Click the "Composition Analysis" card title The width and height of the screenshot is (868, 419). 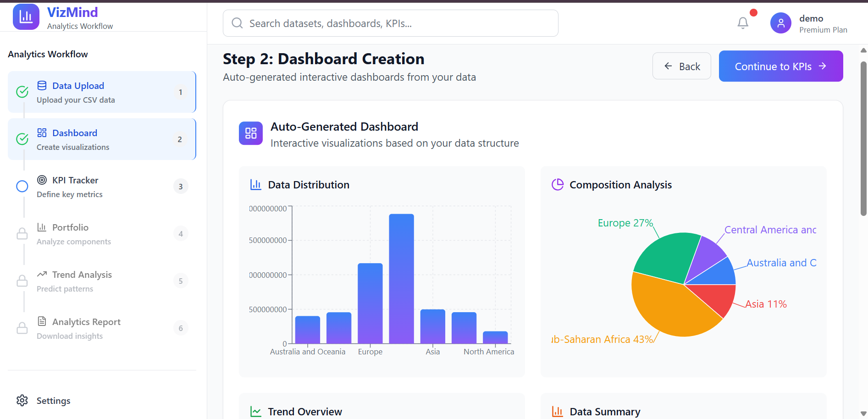point(620,185)
